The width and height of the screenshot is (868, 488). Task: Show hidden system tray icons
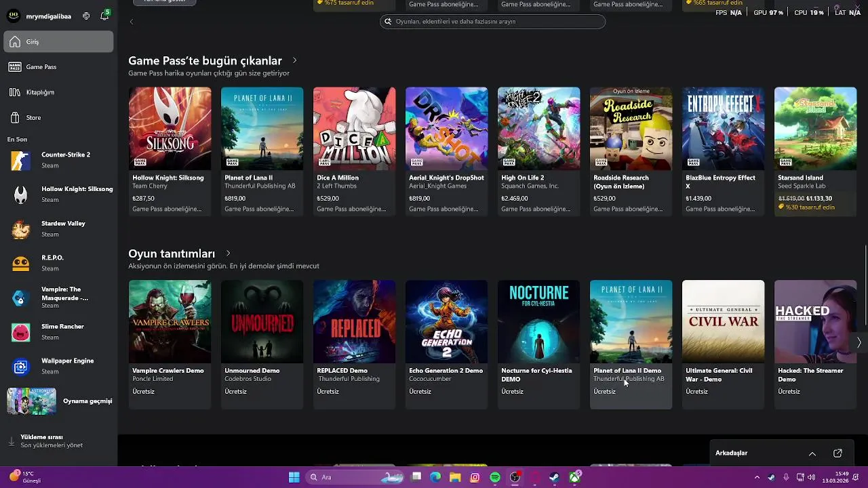point(757,477)
